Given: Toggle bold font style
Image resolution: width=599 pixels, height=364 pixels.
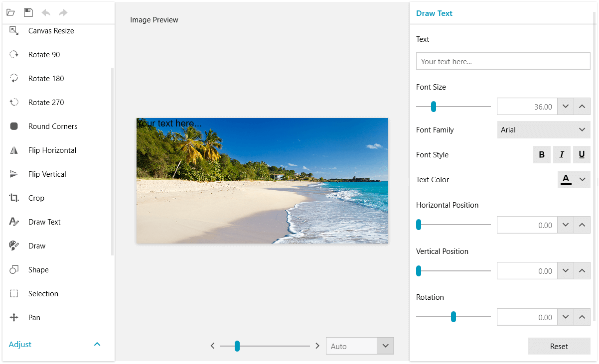Looking at the screenshot, I should pos(542,154).
